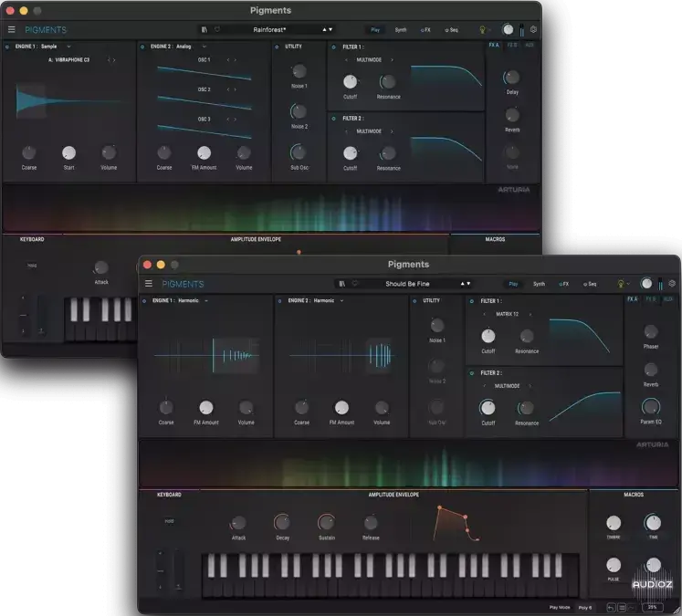Open settings gear in Rainforest window

534,29
